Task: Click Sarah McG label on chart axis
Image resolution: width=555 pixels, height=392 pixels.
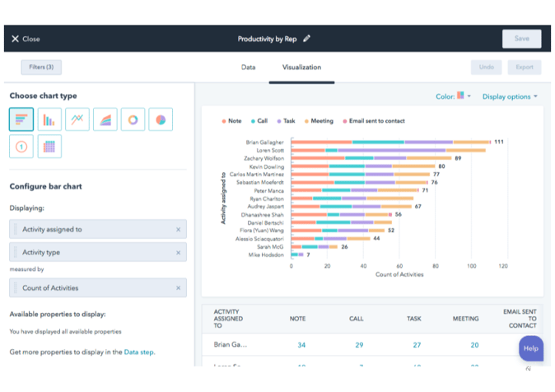Action: (x=270, y=247)
